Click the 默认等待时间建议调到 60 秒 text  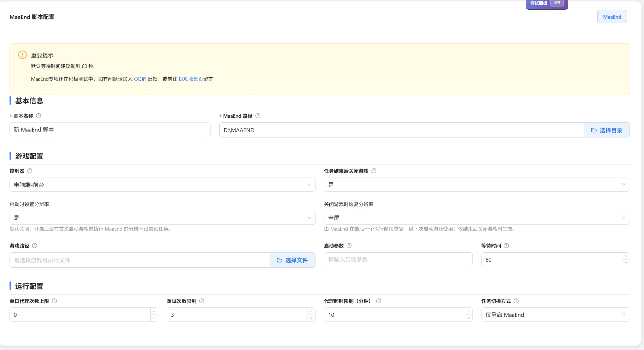pyautogui.click(x=63, y=66)
